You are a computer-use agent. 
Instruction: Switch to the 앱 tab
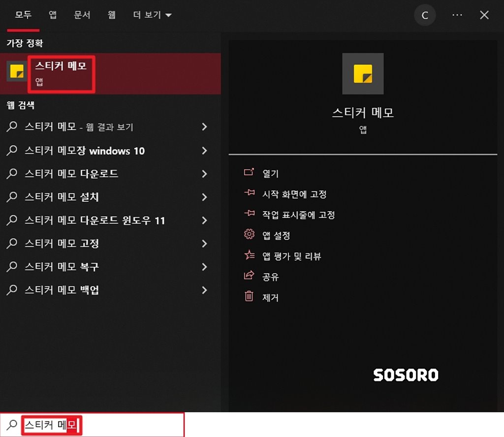coord(52,15)
